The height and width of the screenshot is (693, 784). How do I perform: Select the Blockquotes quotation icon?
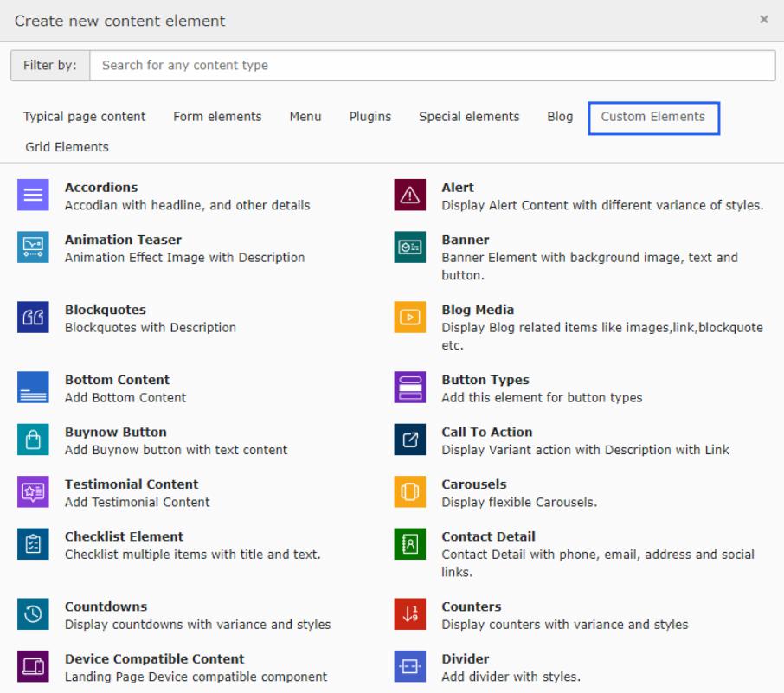(34, 318)
